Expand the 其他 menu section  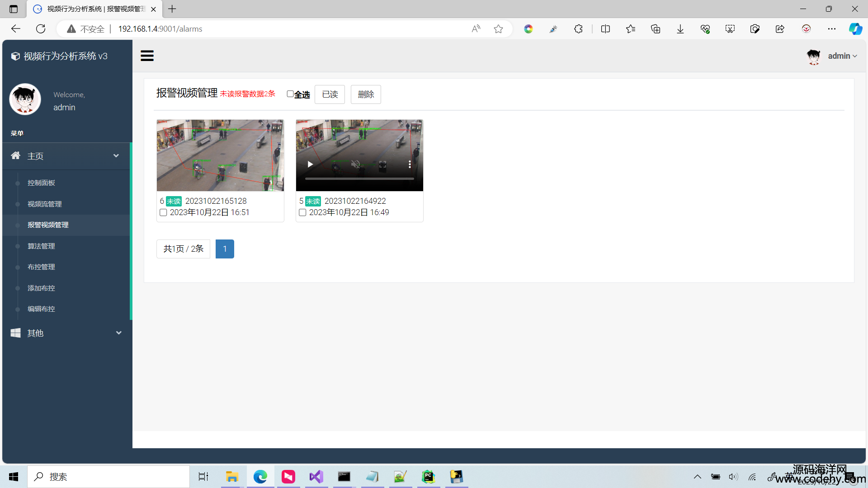[x=119, y=333]
